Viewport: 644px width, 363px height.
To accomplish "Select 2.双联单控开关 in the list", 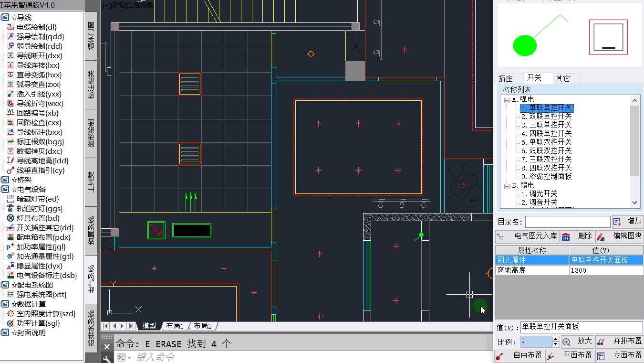I will (x=546, y=117).
